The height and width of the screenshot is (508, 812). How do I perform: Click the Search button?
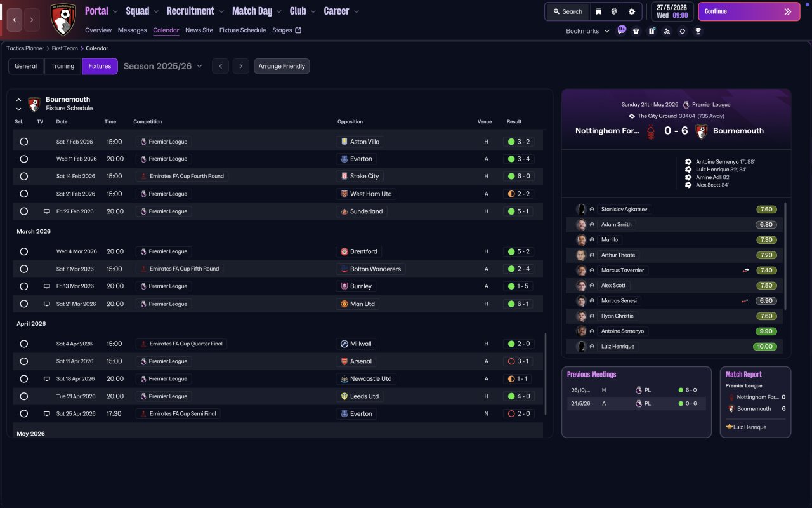(567, 11)
